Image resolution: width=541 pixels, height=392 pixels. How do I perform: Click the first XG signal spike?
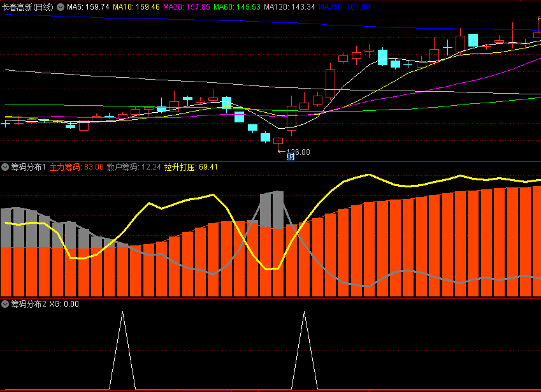[122, 350]
